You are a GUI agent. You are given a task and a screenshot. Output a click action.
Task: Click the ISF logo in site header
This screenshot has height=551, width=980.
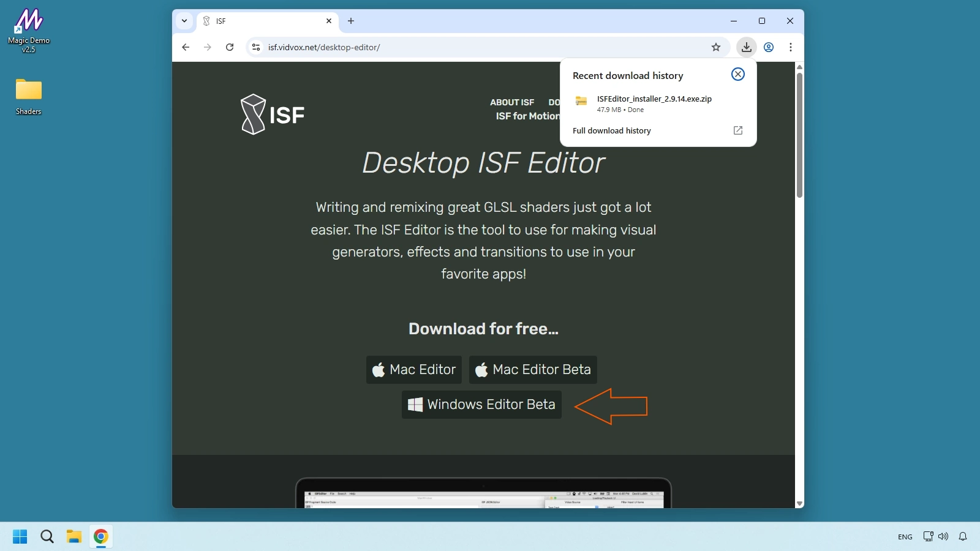pos(273,114)
